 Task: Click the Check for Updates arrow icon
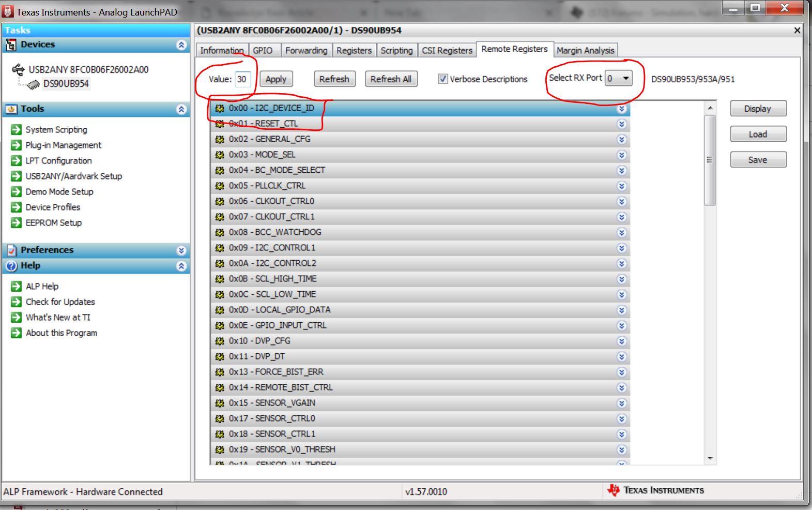coord(16,302)
